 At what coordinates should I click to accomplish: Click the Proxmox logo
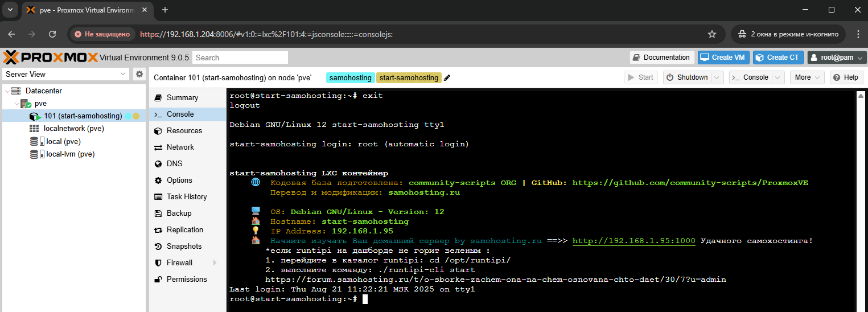(x=50, y=58)
